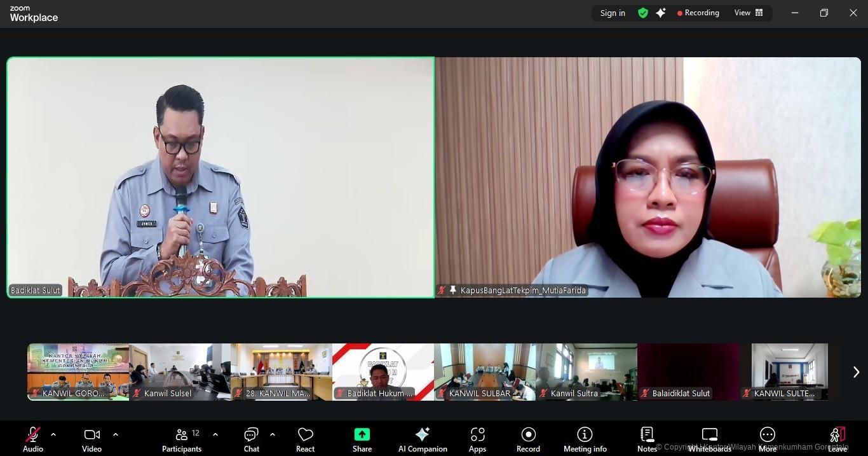Viewport: 868px width, 456px height.
Task: Click the Sign in button
Action: click(613, 13)
